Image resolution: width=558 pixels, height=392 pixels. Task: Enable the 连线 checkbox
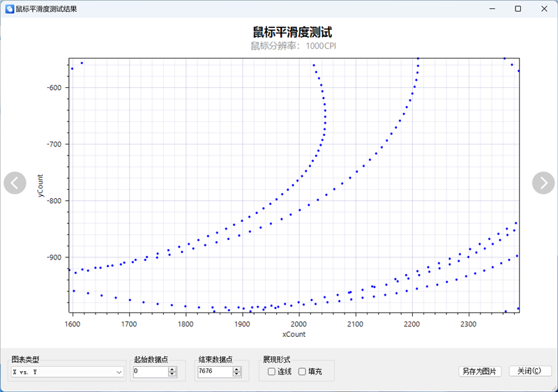click(271, 372)
